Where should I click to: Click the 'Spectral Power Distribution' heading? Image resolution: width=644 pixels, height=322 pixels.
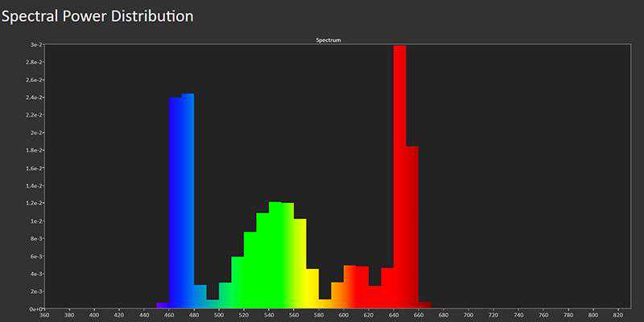tap(97, 15)
